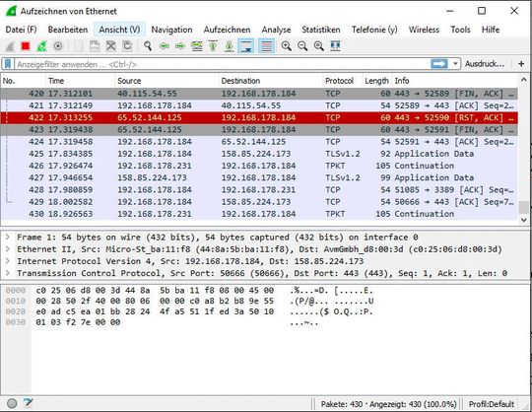Toggle auto-scroll during live capture
The width and height of the screenshot is (532, 412).
pos(246,46)
